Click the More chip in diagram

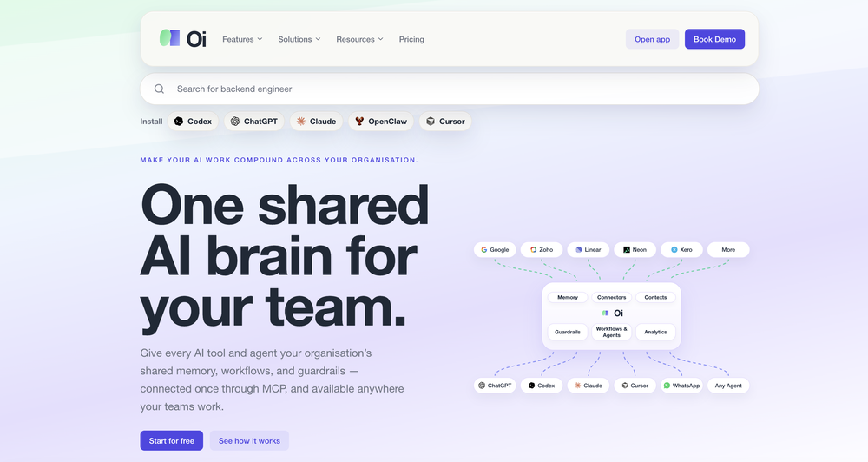click(728, 250)
